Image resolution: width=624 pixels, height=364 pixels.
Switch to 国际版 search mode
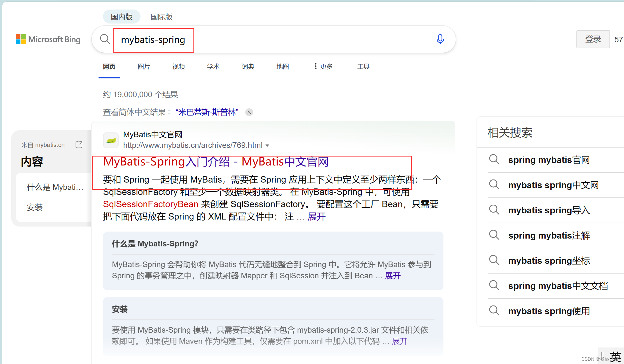pos(162,17)
